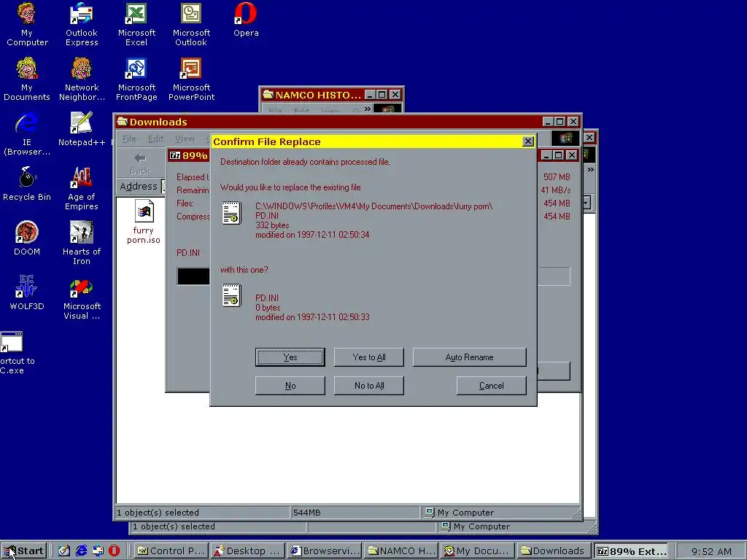Launch Age of Empires shortcut
This screenshot has height=560, width=747.
point(82,189)
